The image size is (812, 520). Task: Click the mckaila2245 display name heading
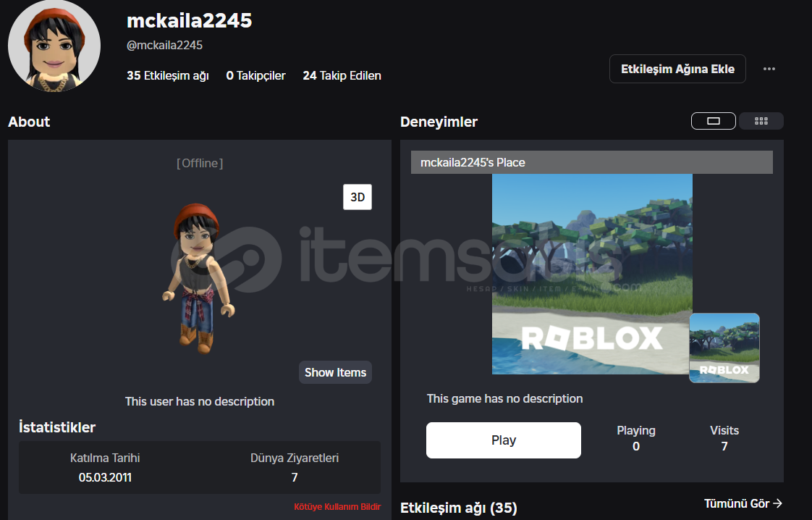click(x=190, y=21)
